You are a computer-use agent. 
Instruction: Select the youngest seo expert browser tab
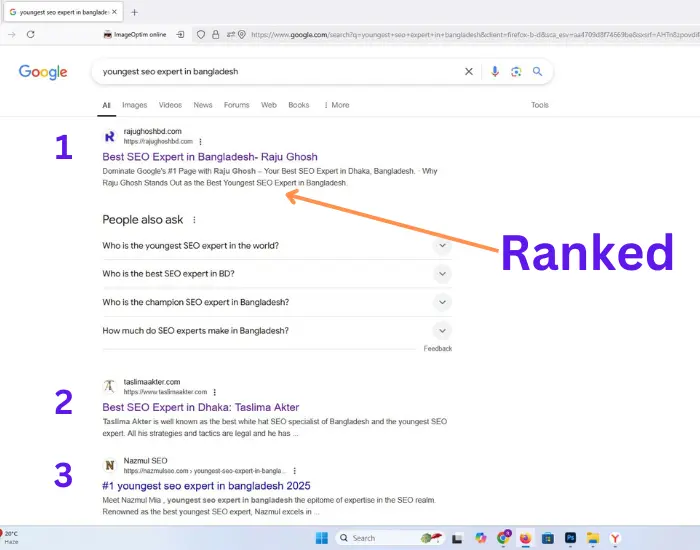click(x=63, y=12)
